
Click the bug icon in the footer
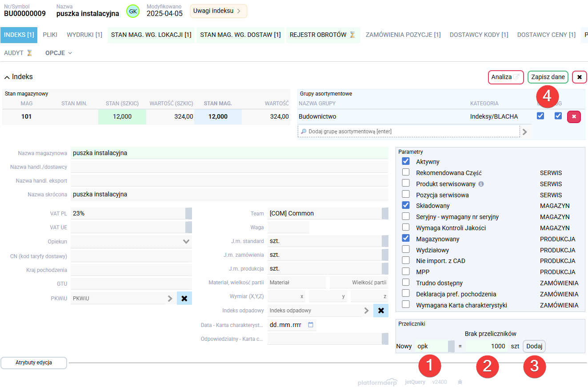coord(460,382)
